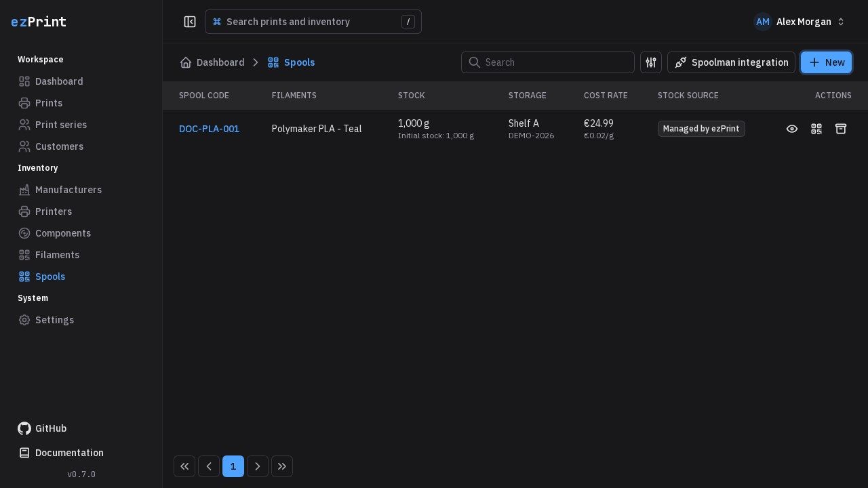Archive spool DOC-PLA-001
The height and width of the screenshot is (488, 868).
(x=841, y=129)
